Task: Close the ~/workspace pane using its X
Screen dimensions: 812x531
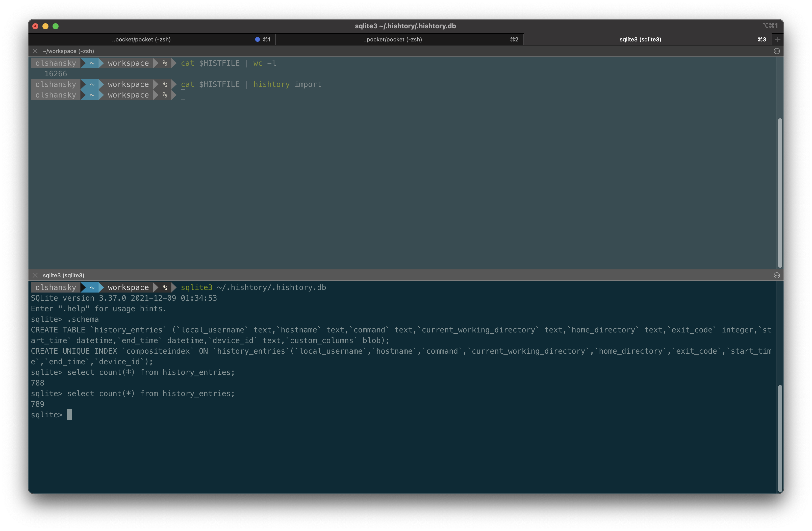Action: click(x=35, y=51)
